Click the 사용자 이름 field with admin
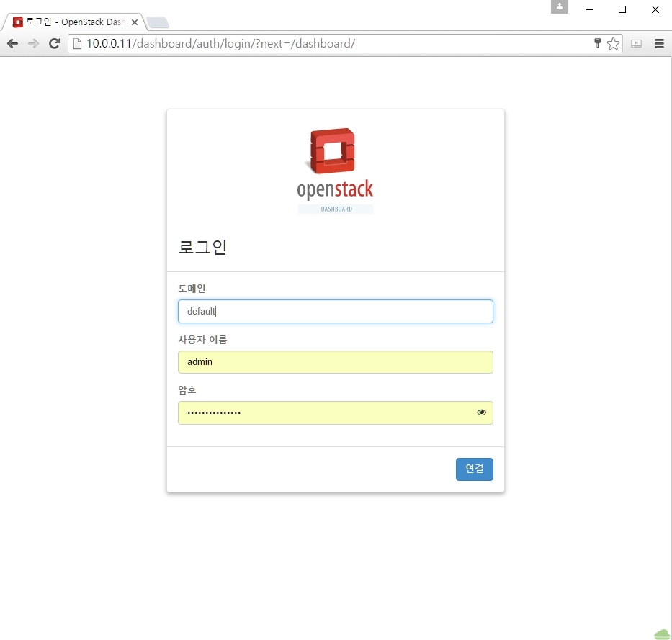Image resolution: width=672 pixels, height=640 pixels. pyautogui.click(x=335, y=362)
